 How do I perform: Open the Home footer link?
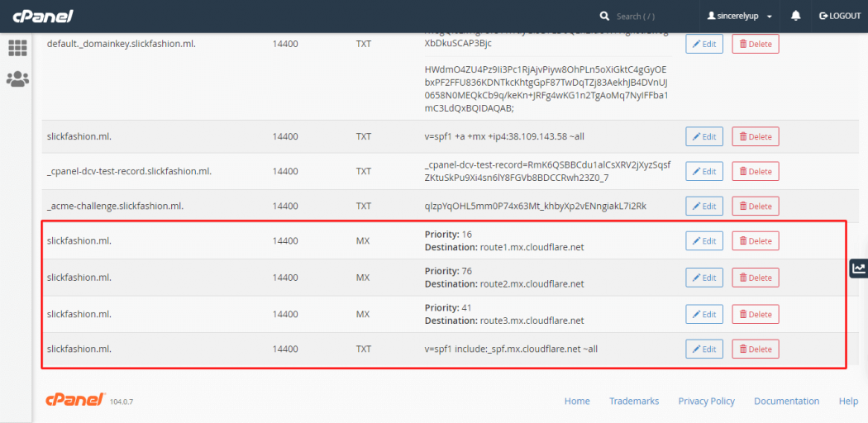(577, 401)
